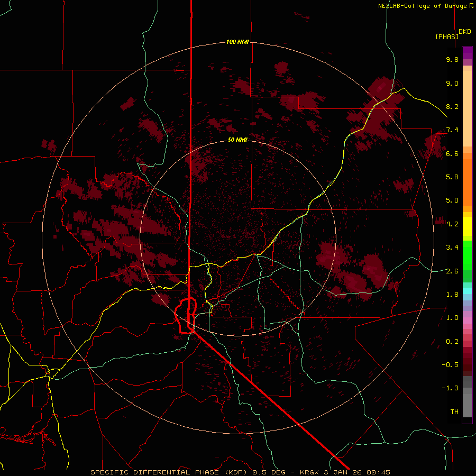Click the 8.2 scale value
The width and height of the screenshot is (476, 476).
coord(452,106)
